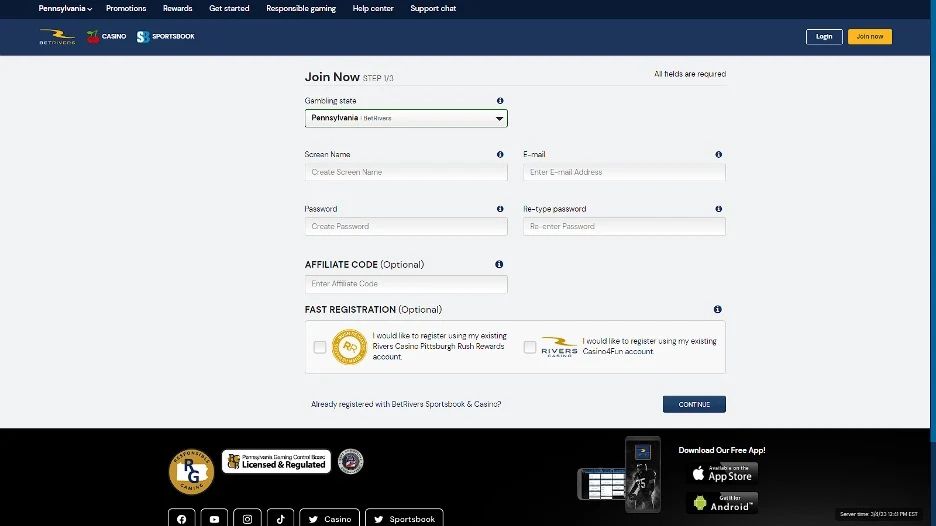
Task: Open the TikTok profile icon
Action: 280,518
